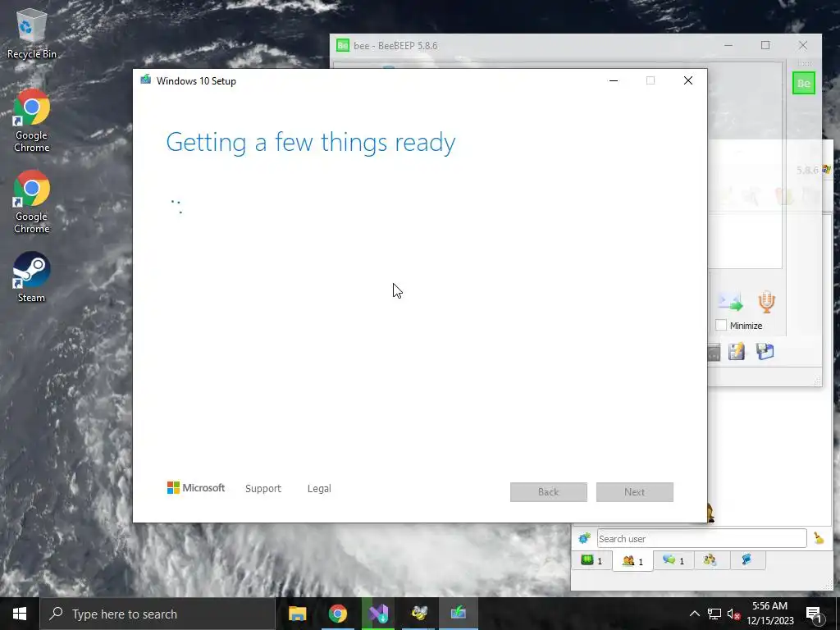Open Google Chrome from the taskbar
Viewport: 840px width, 630px height.
click(337, 614)
